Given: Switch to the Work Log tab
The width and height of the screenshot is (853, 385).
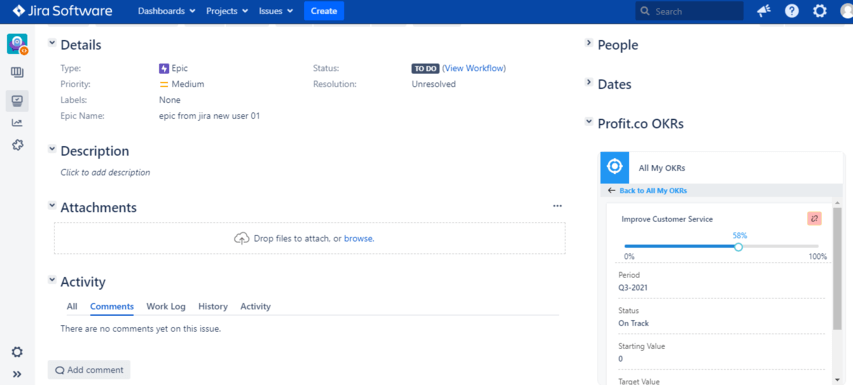Looking at the screenshot, I should 166,307.
